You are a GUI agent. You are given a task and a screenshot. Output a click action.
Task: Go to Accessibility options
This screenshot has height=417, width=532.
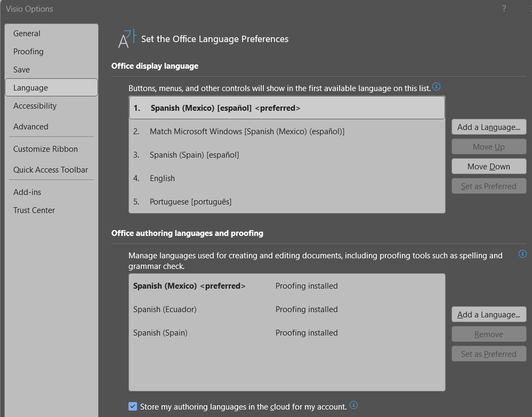pos(52,106)
